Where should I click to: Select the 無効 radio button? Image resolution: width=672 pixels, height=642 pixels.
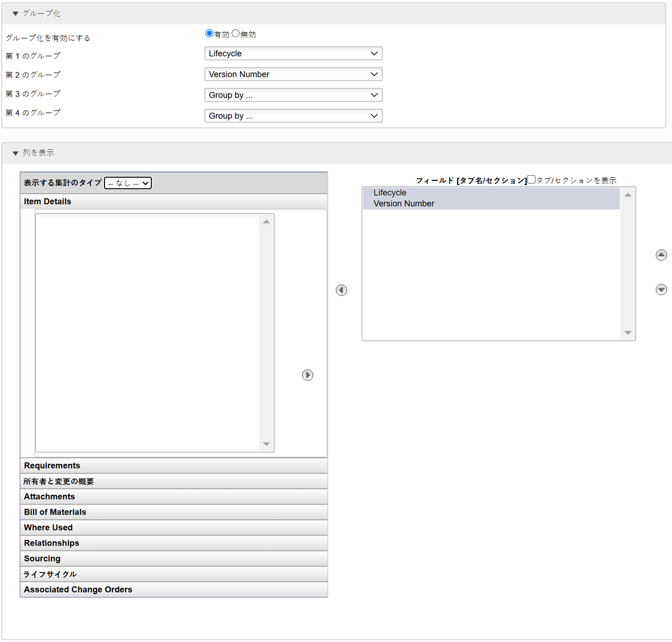click(x=235, y=33)
